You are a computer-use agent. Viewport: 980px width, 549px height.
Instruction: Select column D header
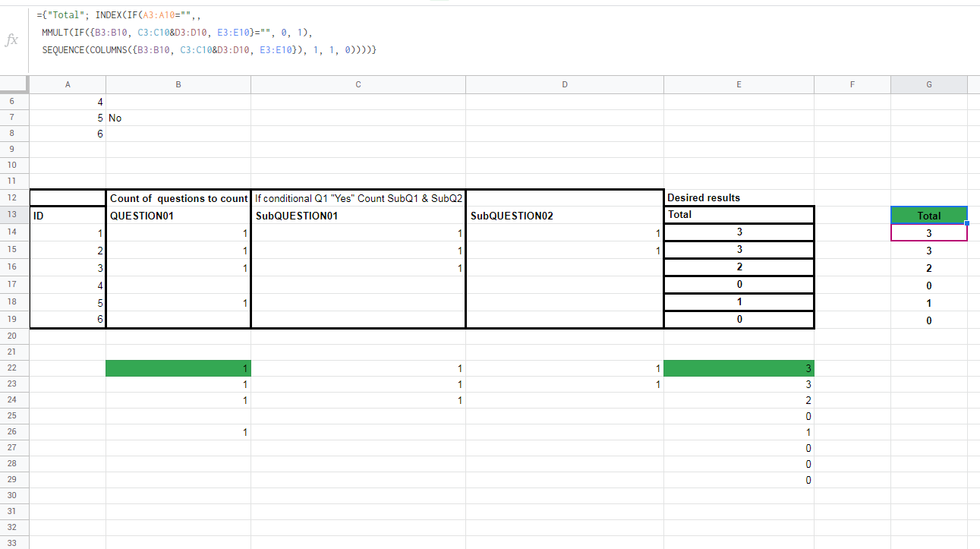(x=565, y=85)
